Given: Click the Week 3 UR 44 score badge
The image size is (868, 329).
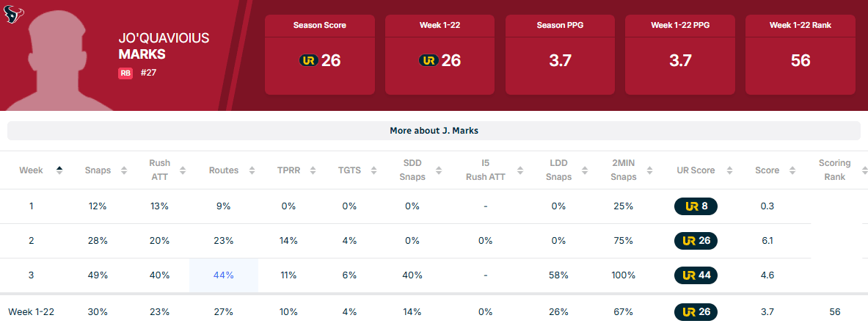Looking at the screenshot, I should click(x=696, y=275).
